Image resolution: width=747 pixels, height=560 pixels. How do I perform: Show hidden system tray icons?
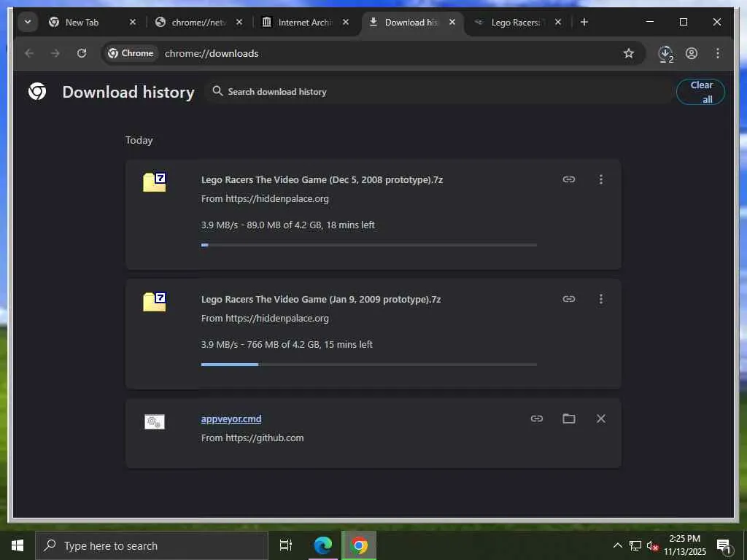[x=617, y=545]
